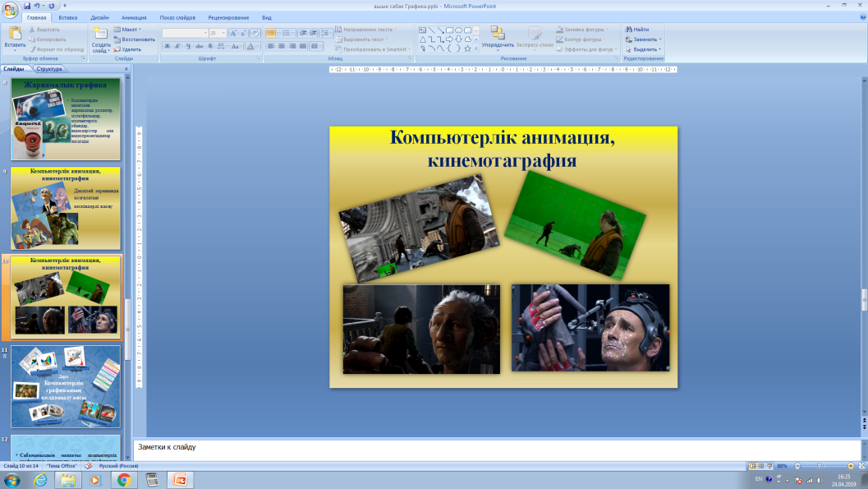Toggle underline (Ч) formatting
Image resolution: width=868 pixels, height=489 pixels.
coord(188,47)
